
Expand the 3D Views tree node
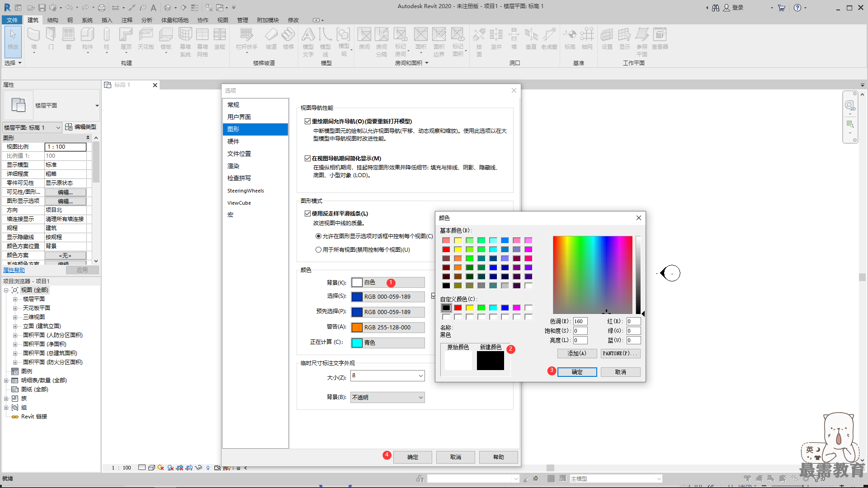pyautogui.click(x=15, y=317)
